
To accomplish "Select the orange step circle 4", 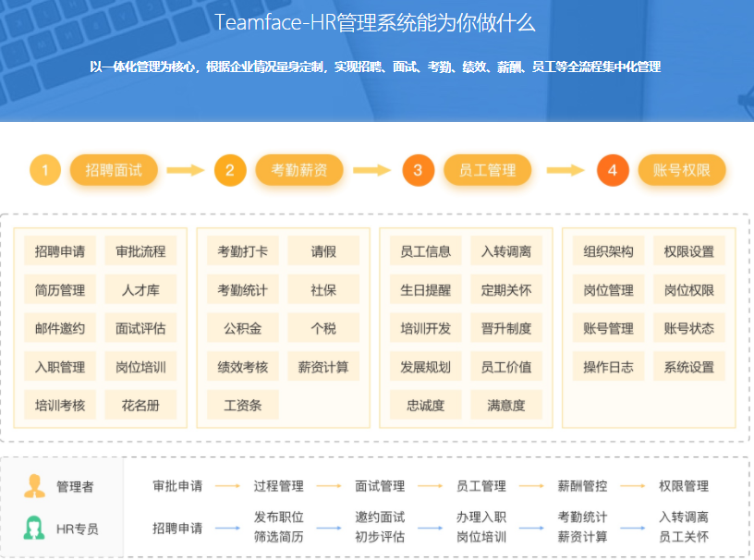I will click(x=612, y=170).
